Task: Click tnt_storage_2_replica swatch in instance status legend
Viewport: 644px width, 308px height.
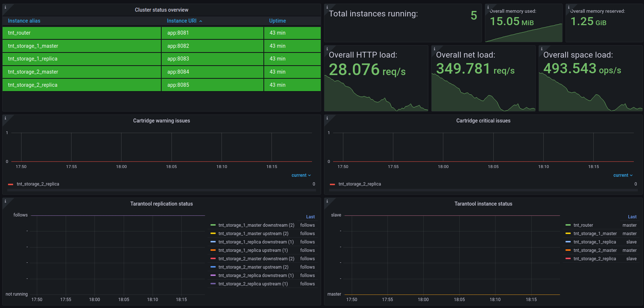Action: pyautogui.click(x=568, y=259)
